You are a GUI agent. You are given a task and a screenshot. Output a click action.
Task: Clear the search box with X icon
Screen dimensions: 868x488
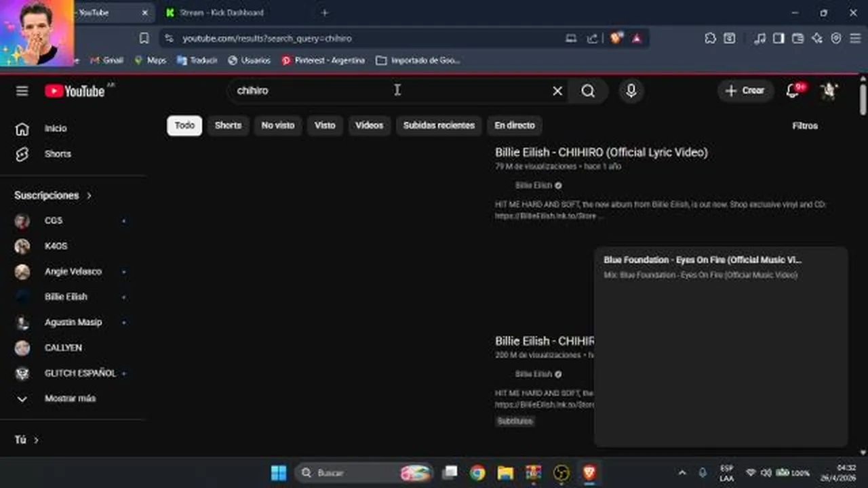click(557, 91)
